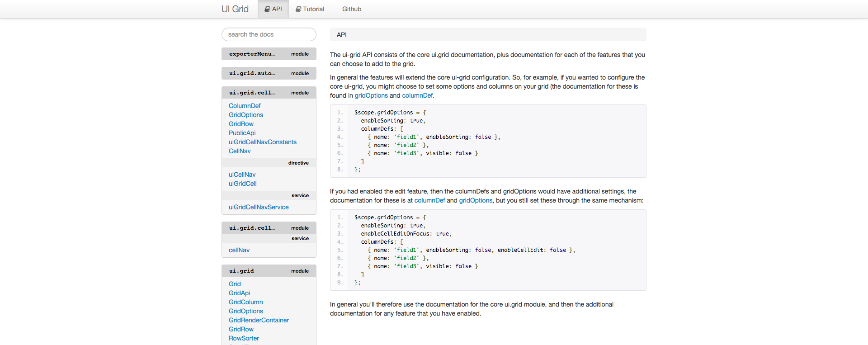Screen dimensions: 868x345
Task: Open uiCellNav directive link
Action: [x=242, y=175]
